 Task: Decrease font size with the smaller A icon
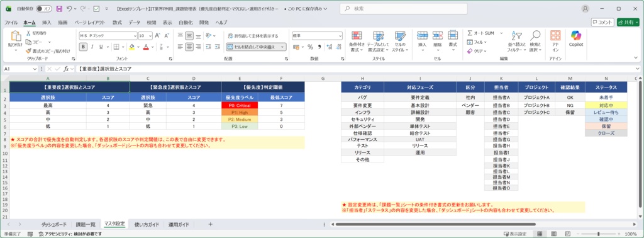point(167,36)
